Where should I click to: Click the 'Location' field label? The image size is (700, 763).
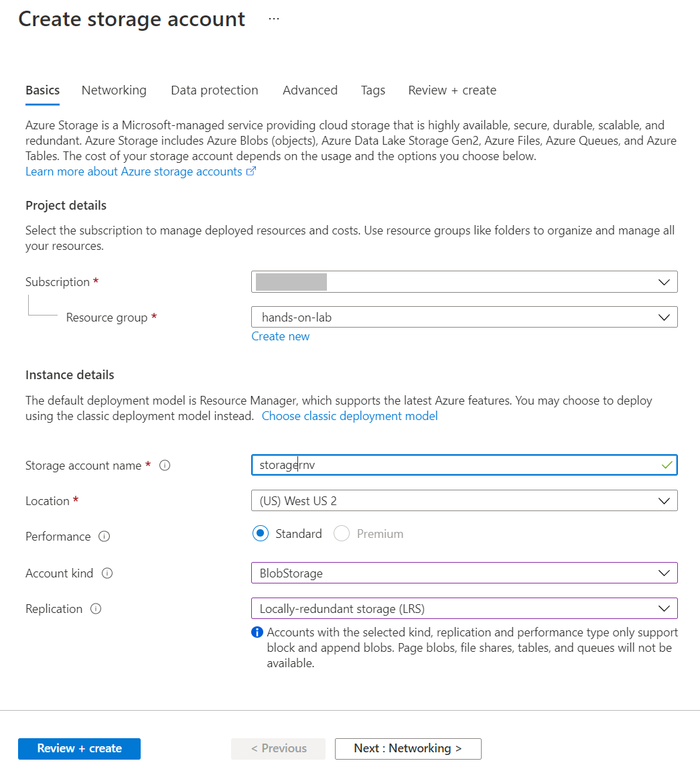pos(47,501)
